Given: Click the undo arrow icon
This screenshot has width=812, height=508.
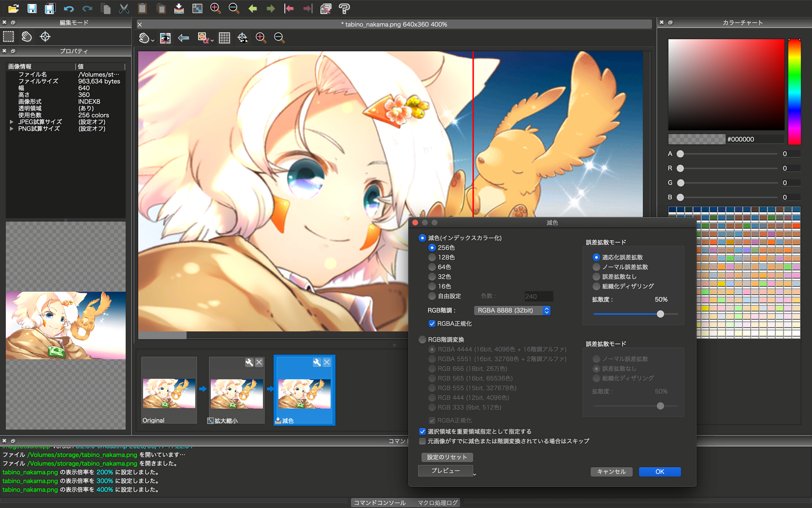Looking at the screenshot, I should (69, 8).
